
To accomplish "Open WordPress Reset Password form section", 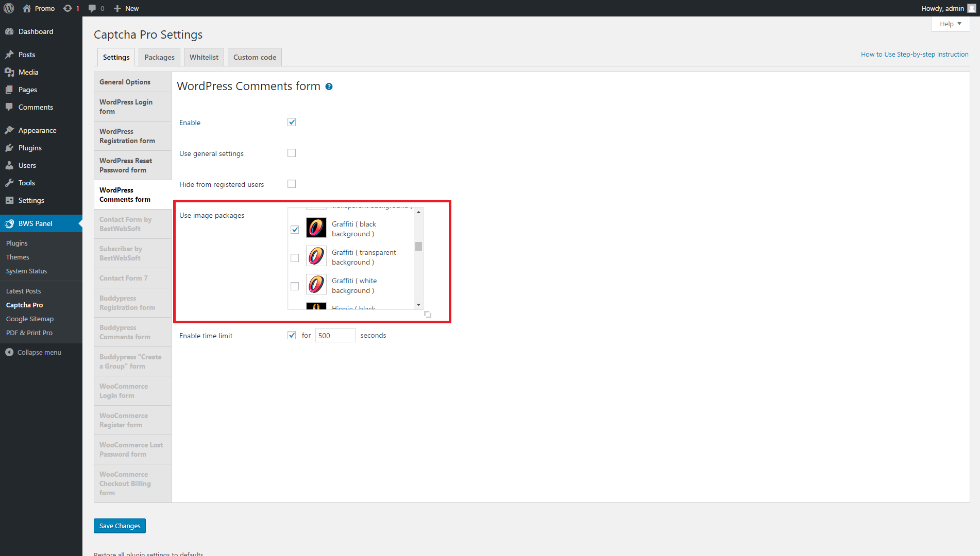I will [133, 165].
